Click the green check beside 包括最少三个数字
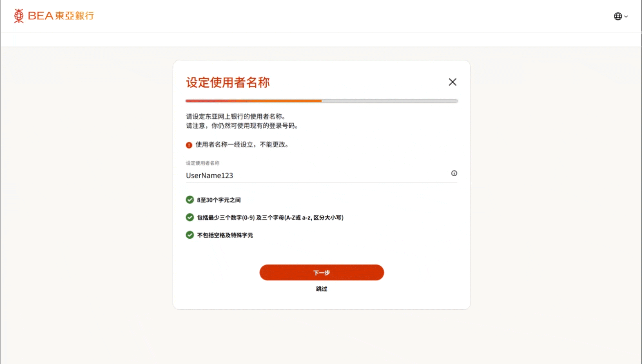642x364 pixels. (190, 217)
